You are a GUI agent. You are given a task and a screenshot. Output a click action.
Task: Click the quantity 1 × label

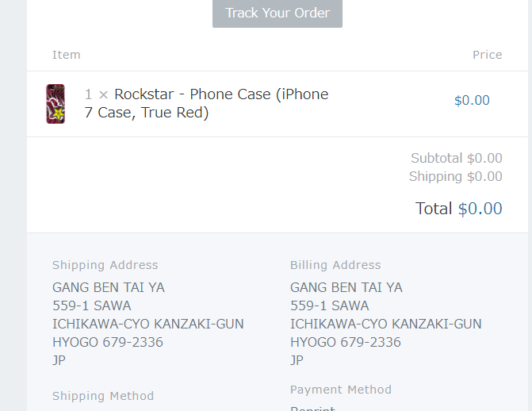97,94
